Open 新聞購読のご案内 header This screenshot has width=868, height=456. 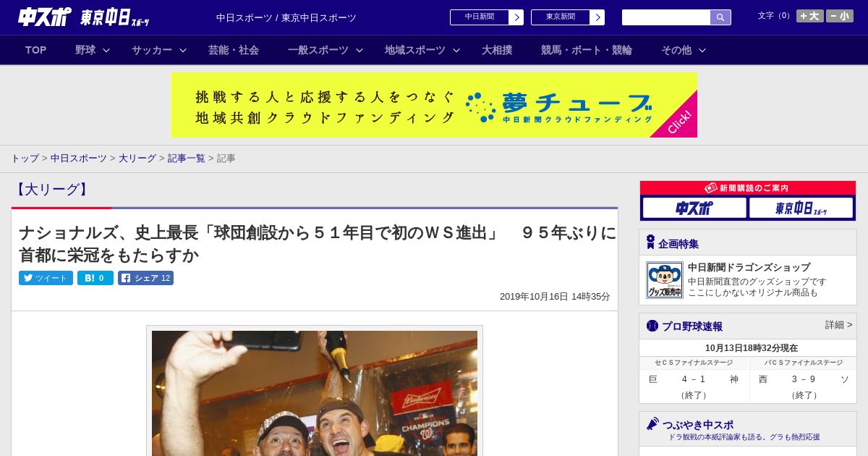748,187
